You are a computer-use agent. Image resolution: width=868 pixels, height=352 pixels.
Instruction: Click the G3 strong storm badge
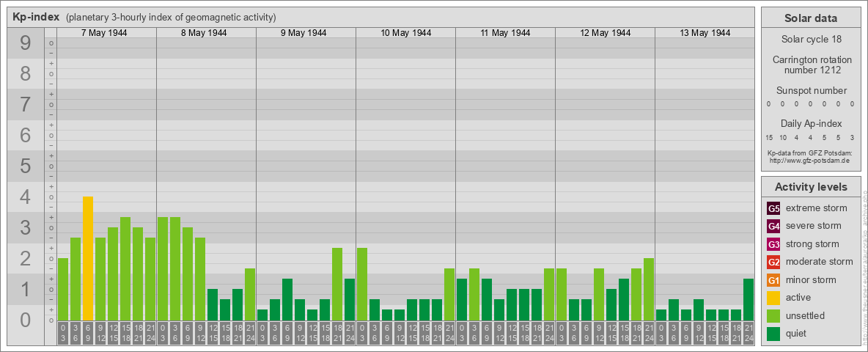coord(773,244)
